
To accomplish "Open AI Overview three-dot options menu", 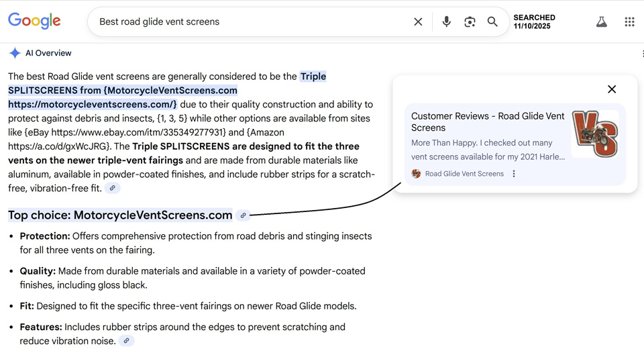I will [x=641, y=54].
